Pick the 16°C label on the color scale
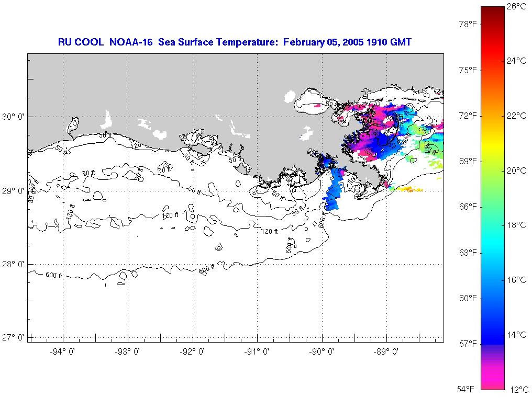Viewport: 532px width, 398px height. (x=516, y=280)
